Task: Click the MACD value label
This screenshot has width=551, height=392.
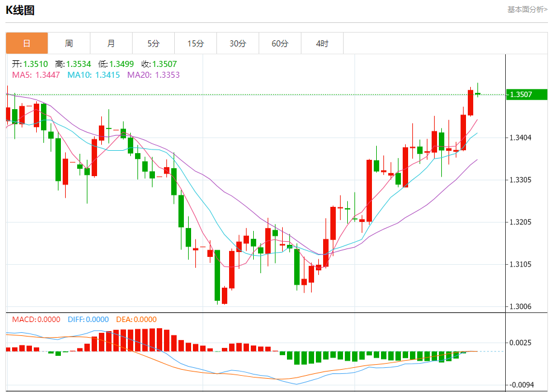Action: tap(36, 320)
